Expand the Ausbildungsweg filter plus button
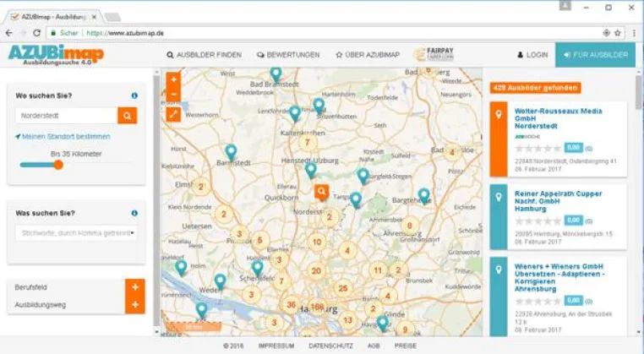The width and height of the screenshot is (644, 354). [x=135, y=305]
